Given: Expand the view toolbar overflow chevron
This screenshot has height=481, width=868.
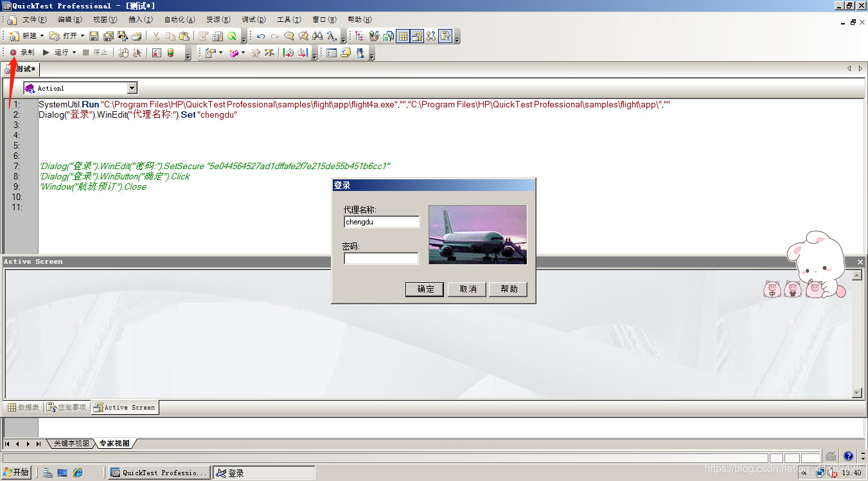Looking at the screenshot, I should point(457,39).
